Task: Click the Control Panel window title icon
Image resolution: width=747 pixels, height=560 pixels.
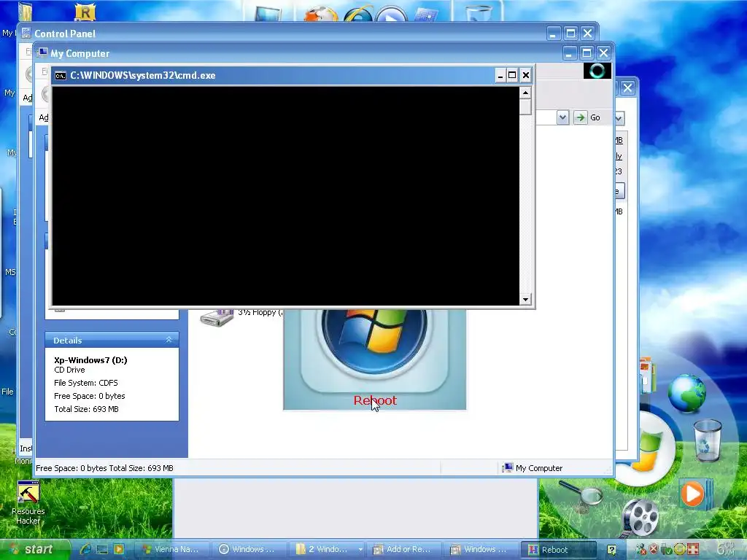Action: click(26, 34)
